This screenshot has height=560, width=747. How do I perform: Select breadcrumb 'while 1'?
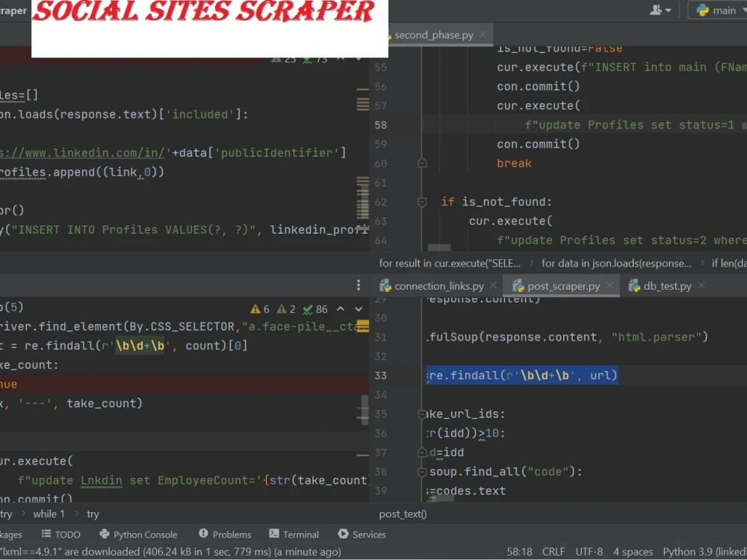pyautogui.click(x=49, y=514)
